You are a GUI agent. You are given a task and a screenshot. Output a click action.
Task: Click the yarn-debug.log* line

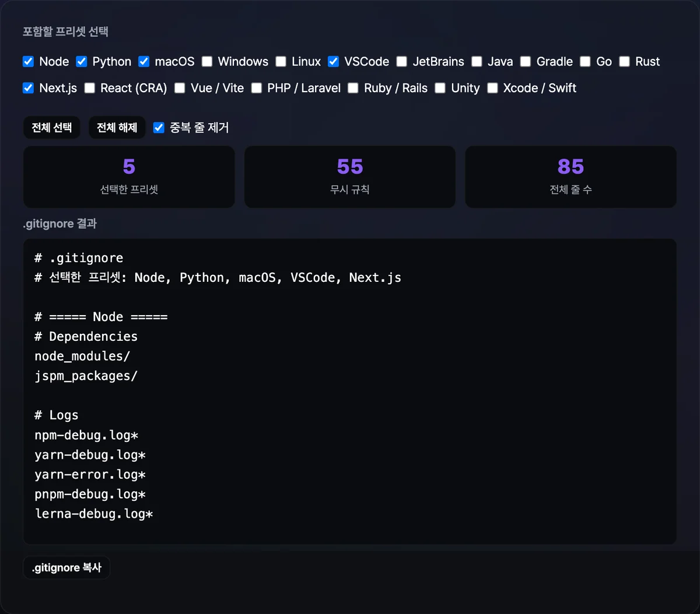click(x=90, y=455)
